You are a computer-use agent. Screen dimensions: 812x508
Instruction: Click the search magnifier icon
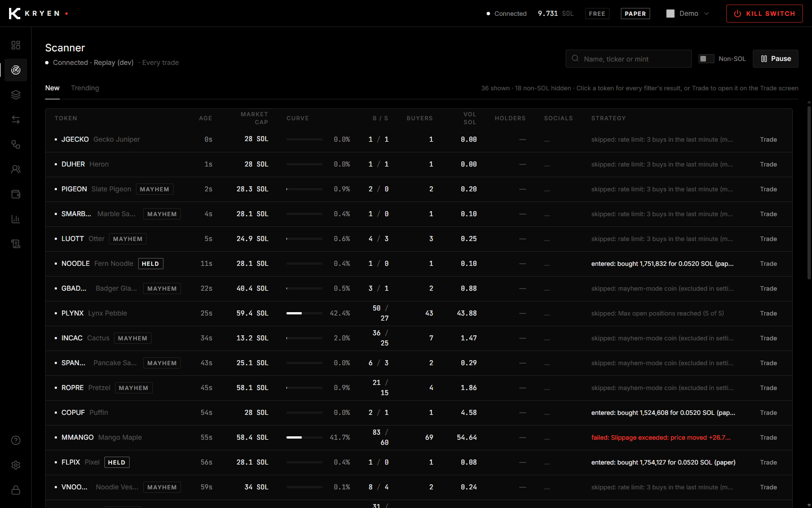[575, 59]
